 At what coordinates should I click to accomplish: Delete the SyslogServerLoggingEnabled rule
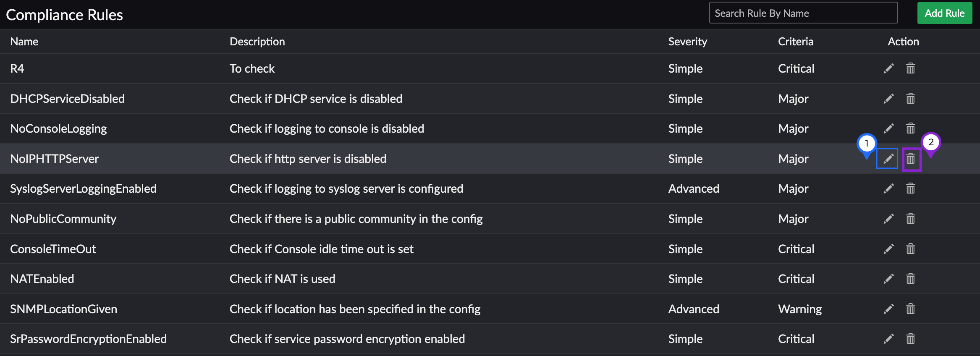910,188
